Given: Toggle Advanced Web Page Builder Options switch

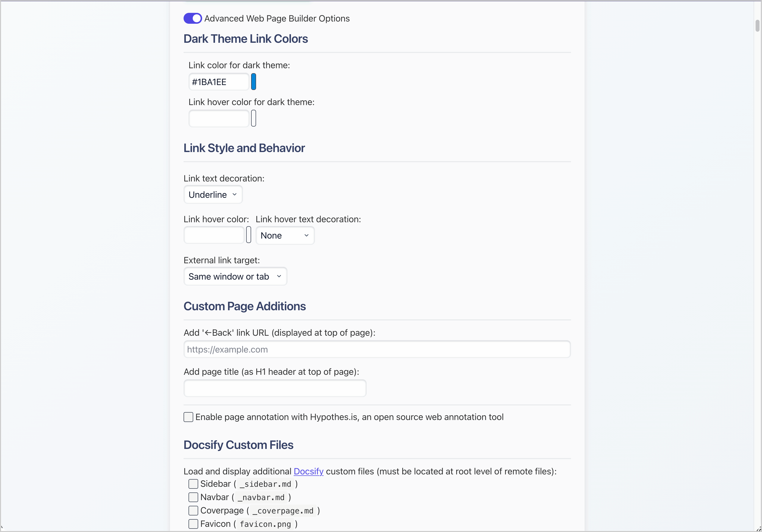Looking at the screenshot, I should [x=192, y=19].
